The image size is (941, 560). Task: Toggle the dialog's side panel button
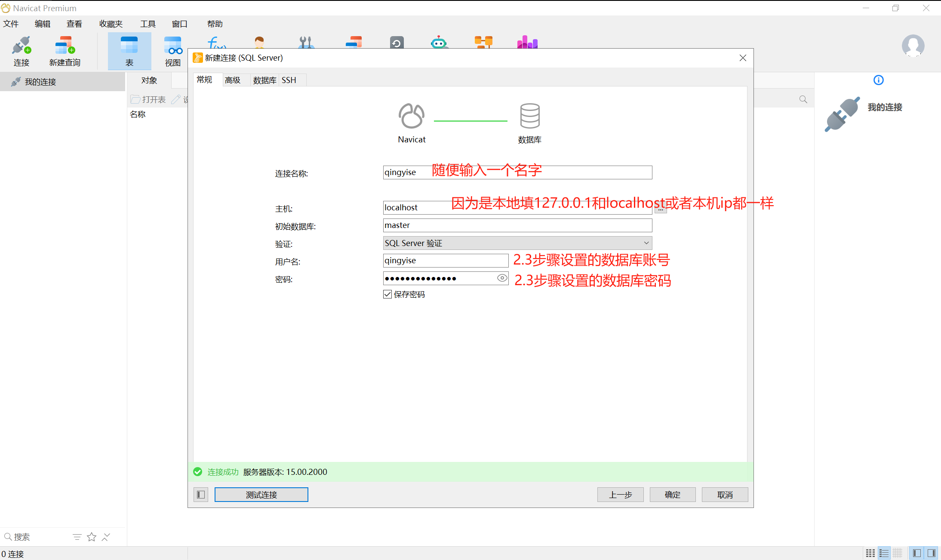click(201, 495)
